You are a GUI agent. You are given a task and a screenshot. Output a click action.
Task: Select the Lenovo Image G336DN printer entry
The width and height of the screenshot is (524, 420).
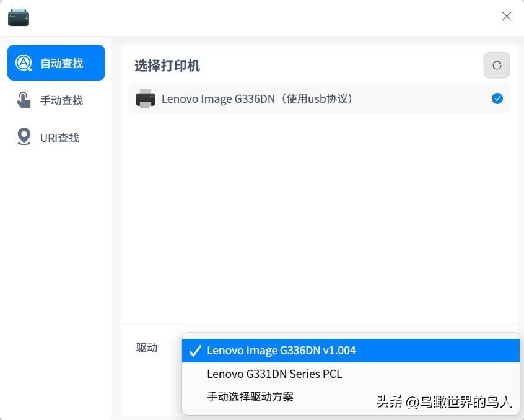tap(257, 98)
